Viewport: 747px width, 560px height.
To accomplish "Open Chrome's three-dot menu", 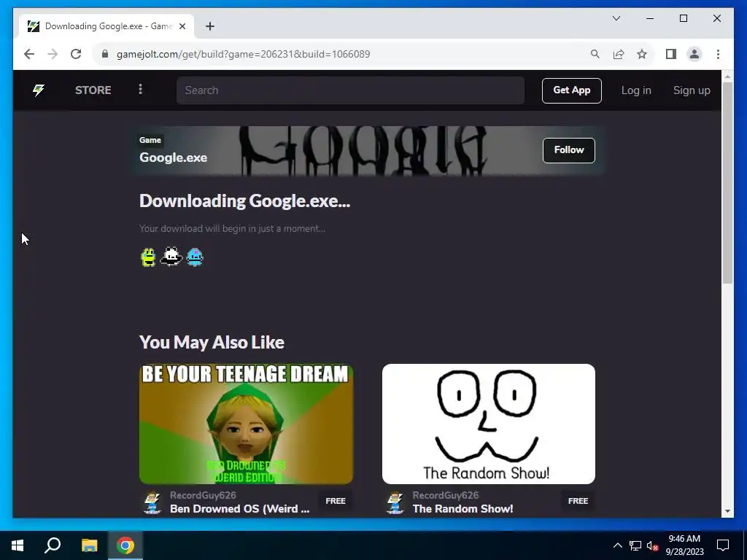I will pyautogui.click(x=718, y=54).
